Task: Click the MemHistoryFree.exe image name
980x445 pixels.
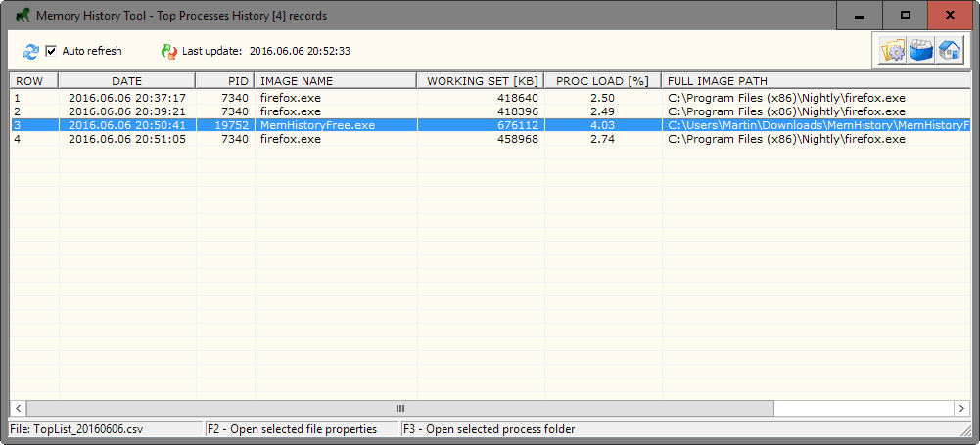Action: pyautogui.click(x=317, y=125)
